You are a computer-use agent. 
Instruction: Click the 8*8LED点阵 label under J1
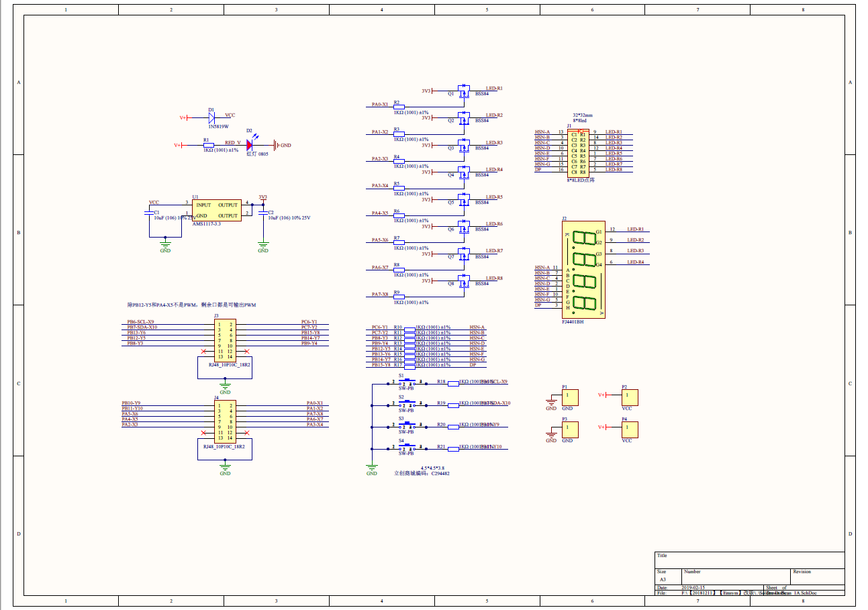581,180
